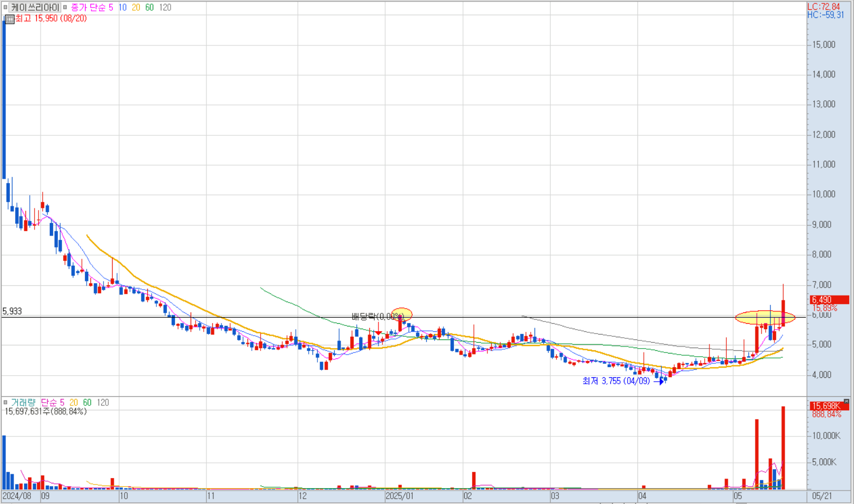The image size is (854, 504).
Task: Select the green 60 price moving average label
Action: [x=149, y=8]
